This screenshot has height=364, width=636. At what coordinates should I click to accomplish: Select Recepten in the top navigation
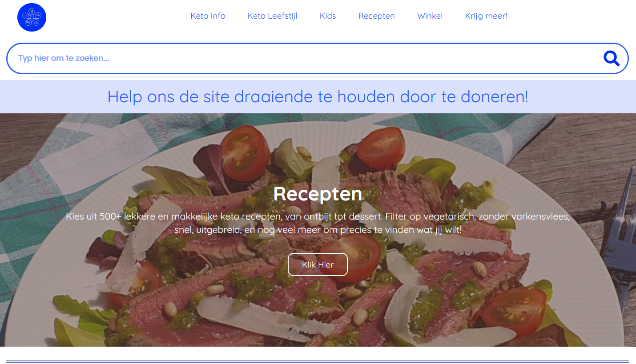(376, 16)
